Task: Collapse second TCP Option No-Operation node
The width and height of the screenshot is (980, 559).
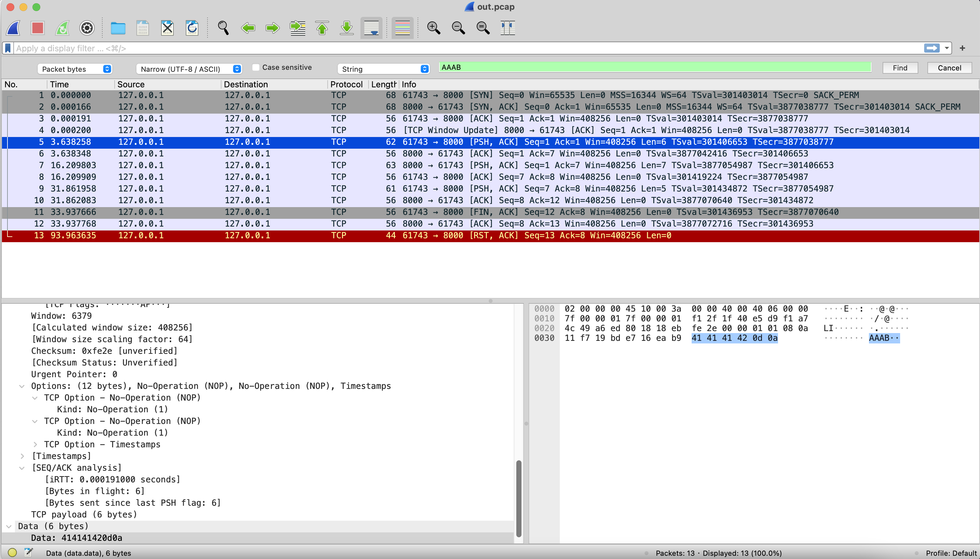Action: pyautogui.click(x=35, y=421)
